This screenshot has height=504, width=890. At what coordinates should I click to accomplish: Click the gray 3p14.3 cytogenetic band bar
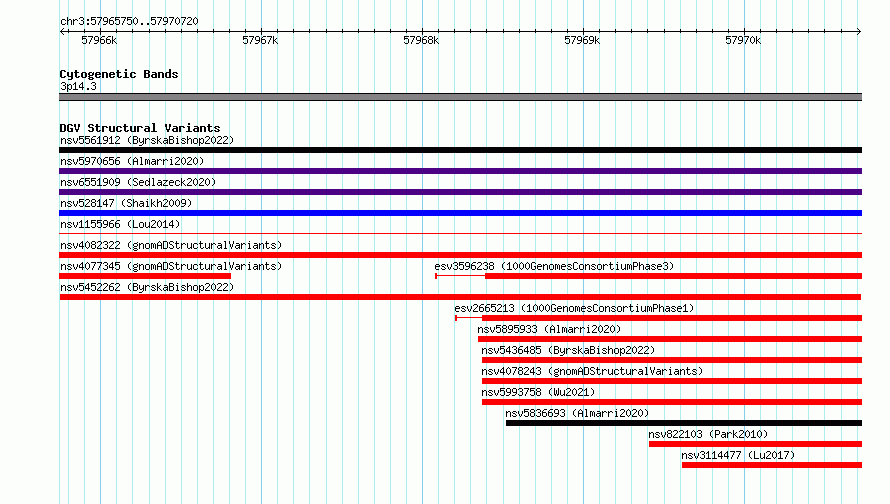point(460,97)
